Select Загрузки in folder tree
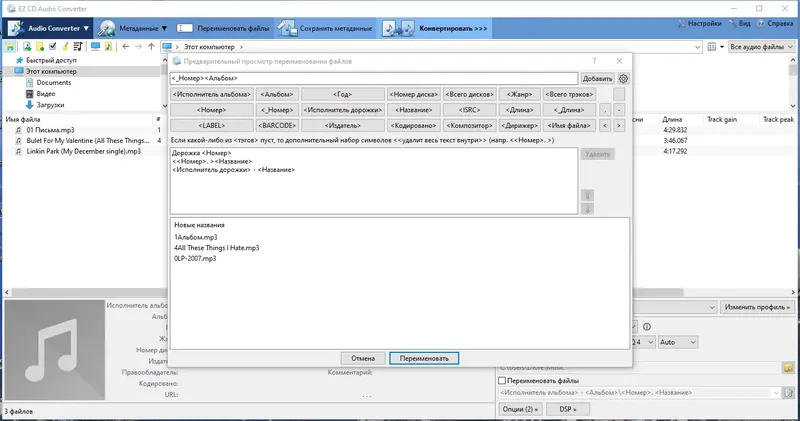Screen dimensions: 800x421 [x=50, y=105]
